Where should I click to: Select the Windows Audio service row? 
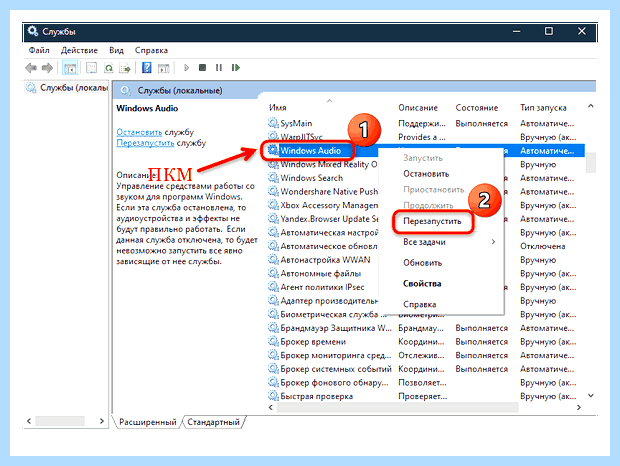[x=310, y=151]
